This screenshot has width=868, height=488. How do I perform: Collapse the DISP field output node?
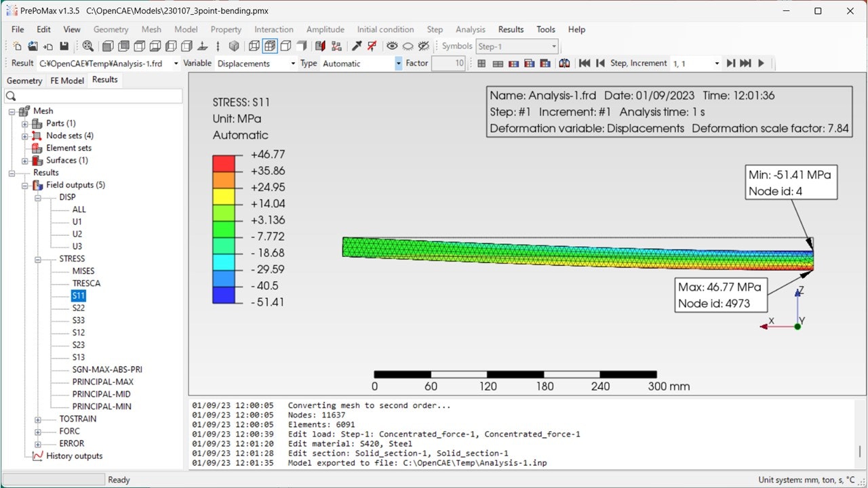(x=38, y=197)
